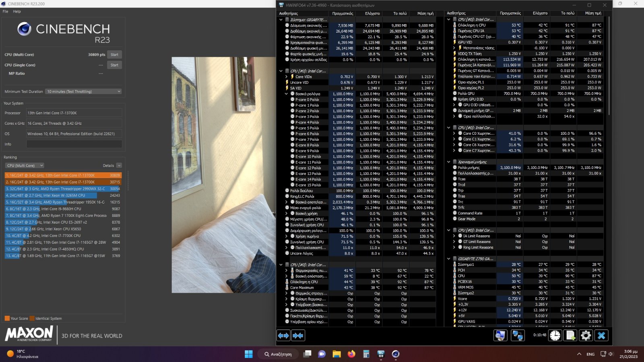Screen dimensions: 644x362
Task: Select the Core i9-9880H ranking row
Action: pos(63,209)
